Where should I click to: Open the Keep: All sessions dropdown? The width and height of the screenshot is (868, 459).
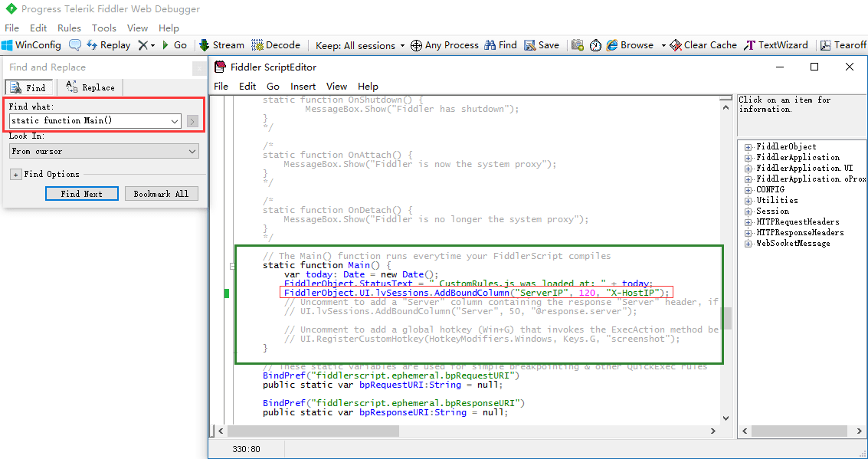click(360, 45)
